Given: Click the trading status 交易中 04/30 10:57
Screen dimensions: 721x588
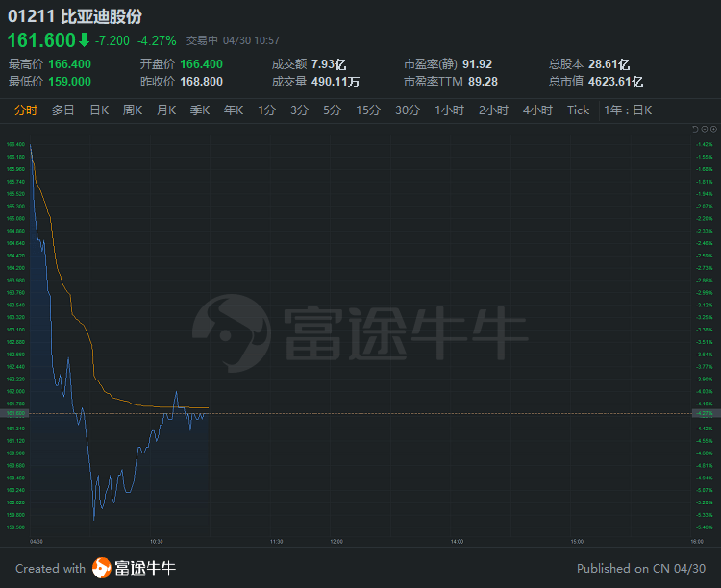Looking at the screenshot, I should [x=233, y=41].
